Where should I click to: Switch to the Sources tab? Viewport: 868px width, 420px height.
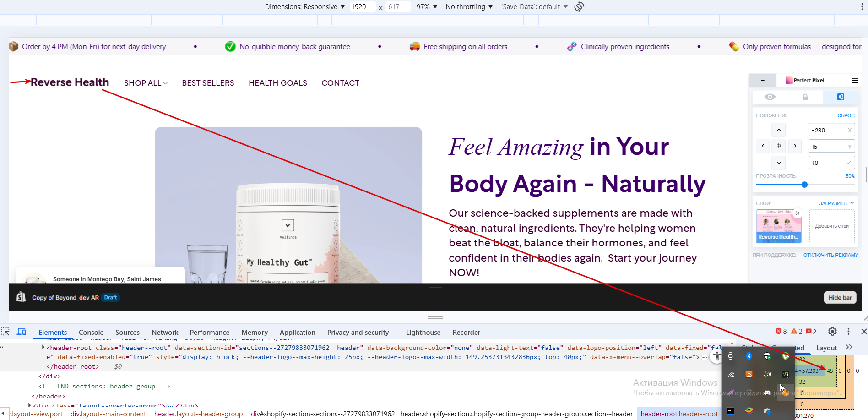[127, 333]
